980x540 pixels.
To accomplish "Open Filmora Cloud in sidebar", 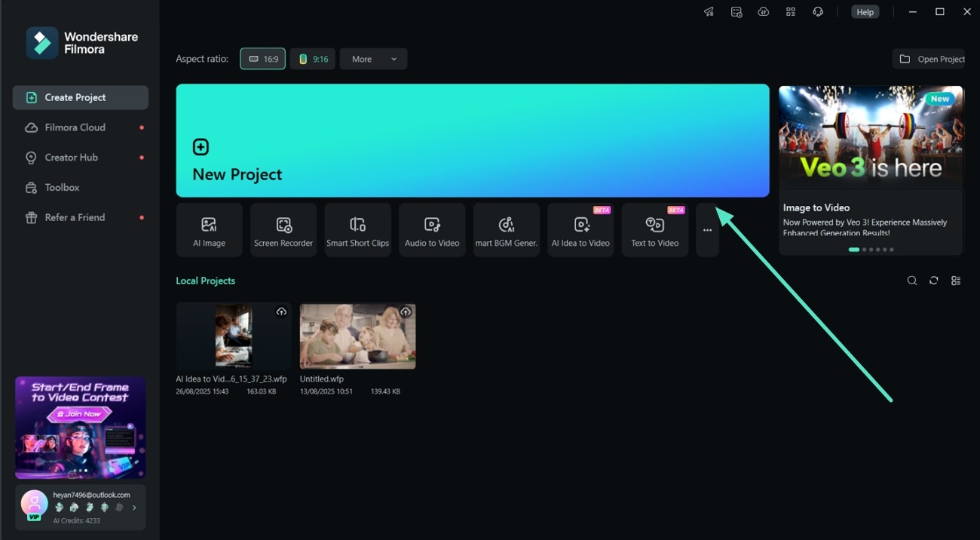I will pyautogui.click(x=81, y=127).
